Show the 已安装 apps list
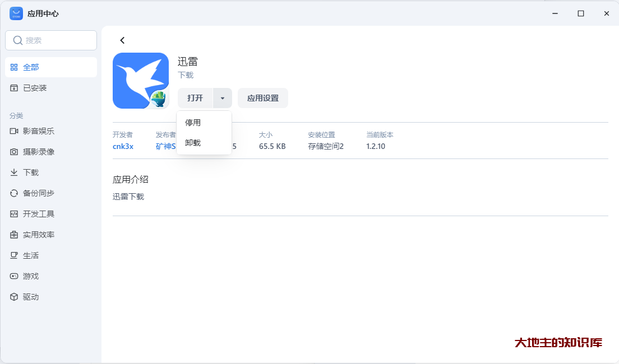The width and height of the screenshot is (619, 364). point(51,88)
